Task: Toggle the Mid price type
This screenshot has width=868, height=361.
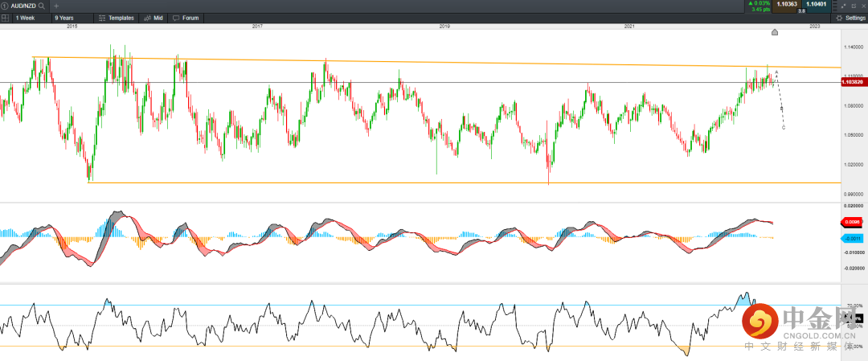Action: [154, 17]
